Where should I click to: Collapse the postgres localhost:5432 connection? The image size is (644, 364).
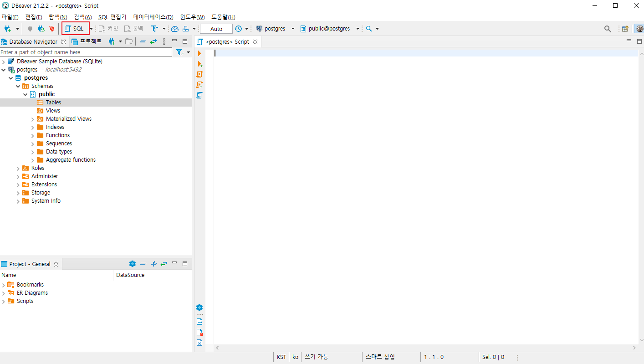[x=4, y=70]
